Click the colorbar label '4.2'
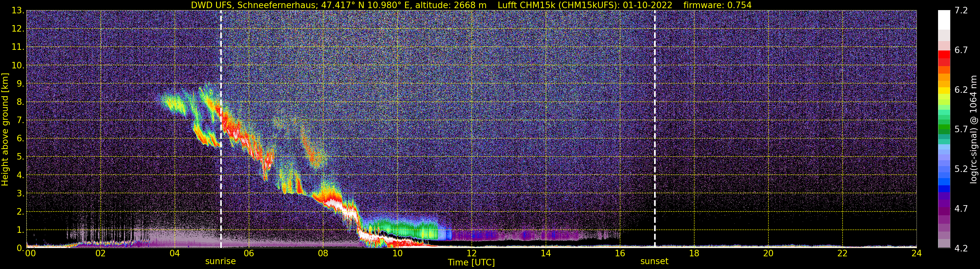This screenshot has height=269, width=980. pyautogui.click(x=961, y=248)
